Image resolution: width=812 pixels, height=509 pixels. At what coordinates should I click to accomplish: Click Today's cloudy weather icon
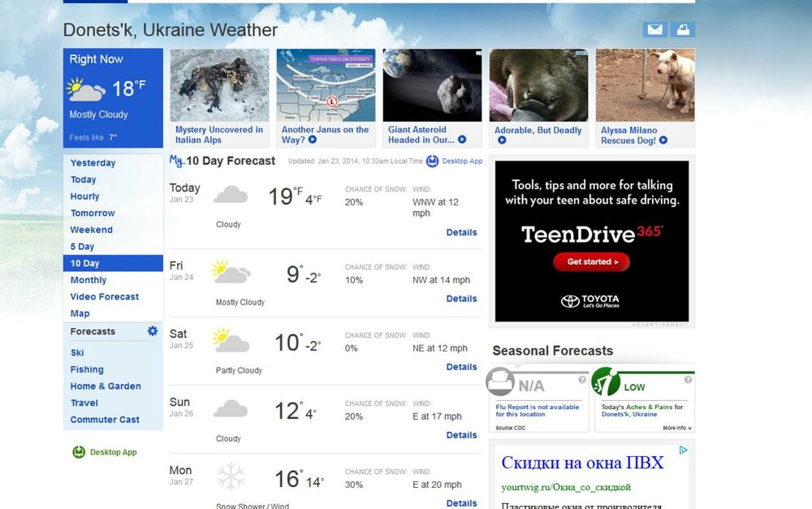[230, 196]
